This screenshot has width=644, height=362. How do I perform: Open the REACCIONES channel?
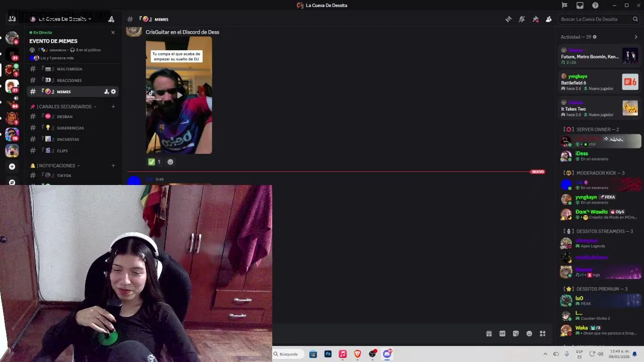[73, 80]
